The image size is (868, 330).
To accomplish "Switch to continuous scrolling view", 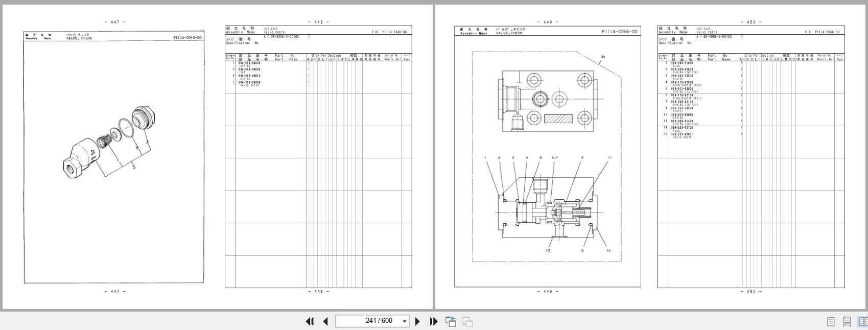I will (847, 321).
